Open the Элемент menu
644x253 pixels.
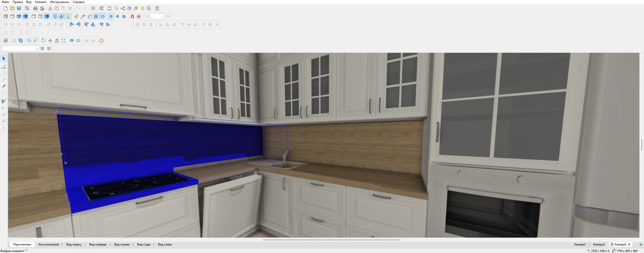point(41,2)
